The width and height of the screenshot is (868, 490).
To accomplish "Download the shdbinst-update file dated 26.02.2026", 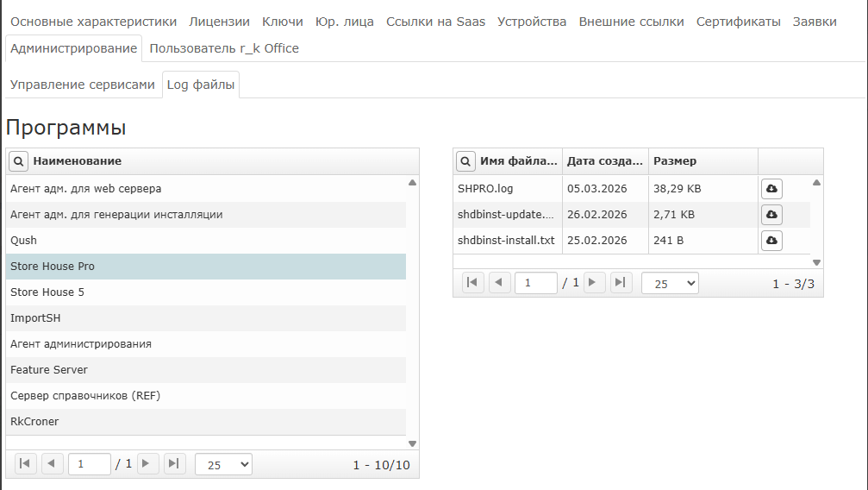I will (771, 215).
